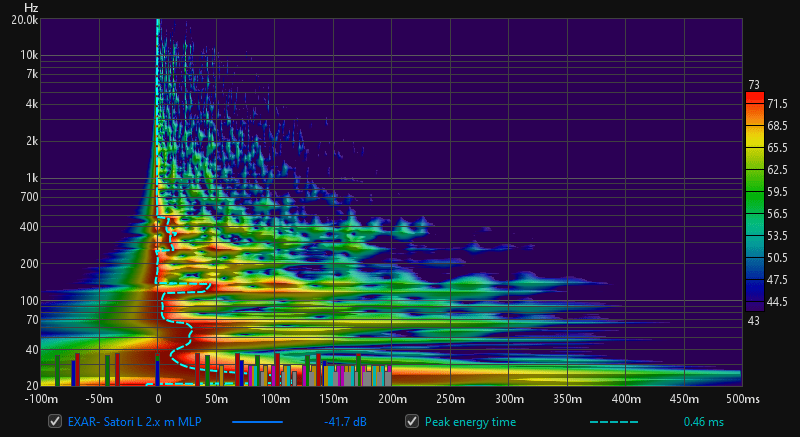This screenshot has height=437, width=800.
Task: Click the spectrogram color scale bar
Action: [x=755, y=201]
